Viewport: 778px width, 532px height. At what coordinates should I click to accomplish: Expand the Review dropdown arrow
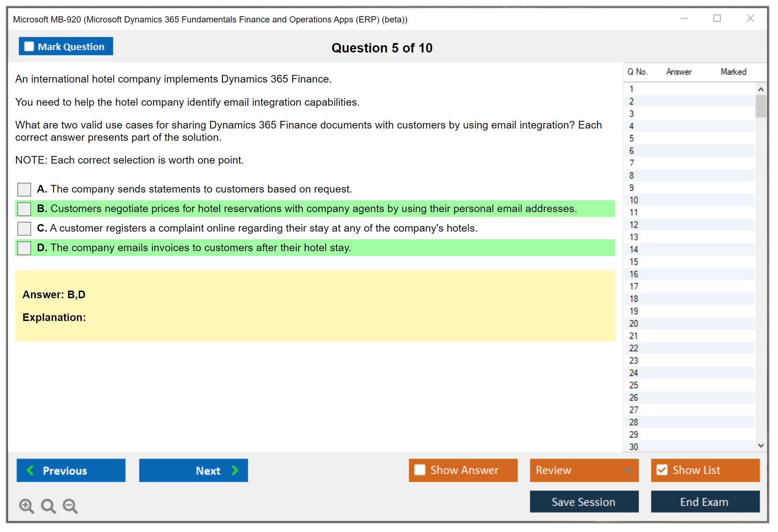pos(628,470)
